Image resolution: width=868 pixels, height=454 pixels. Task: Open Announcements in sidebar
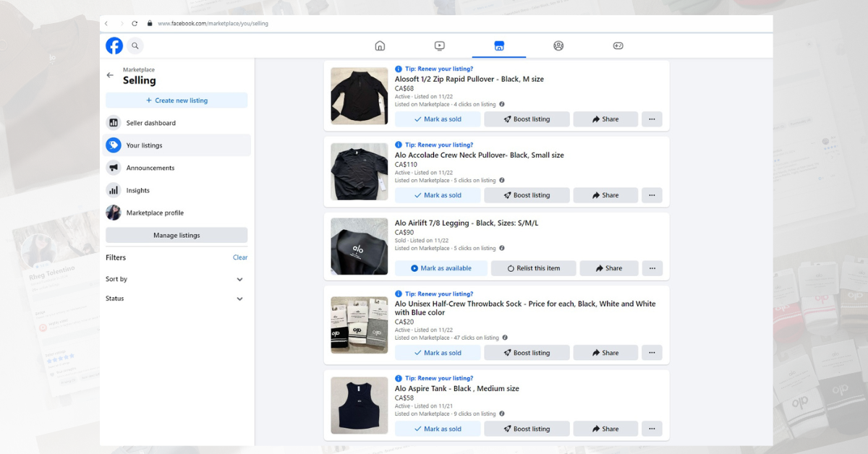pyautogui.click(x=176, y=168)
